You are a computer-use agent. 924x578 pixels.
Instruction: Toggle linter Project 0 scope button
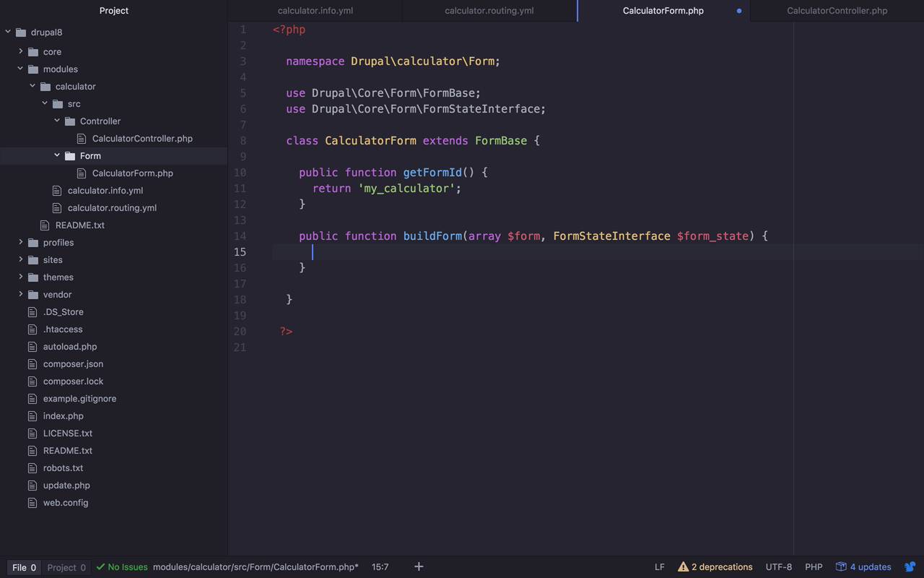pyautogui.click(x=66, y=567)
